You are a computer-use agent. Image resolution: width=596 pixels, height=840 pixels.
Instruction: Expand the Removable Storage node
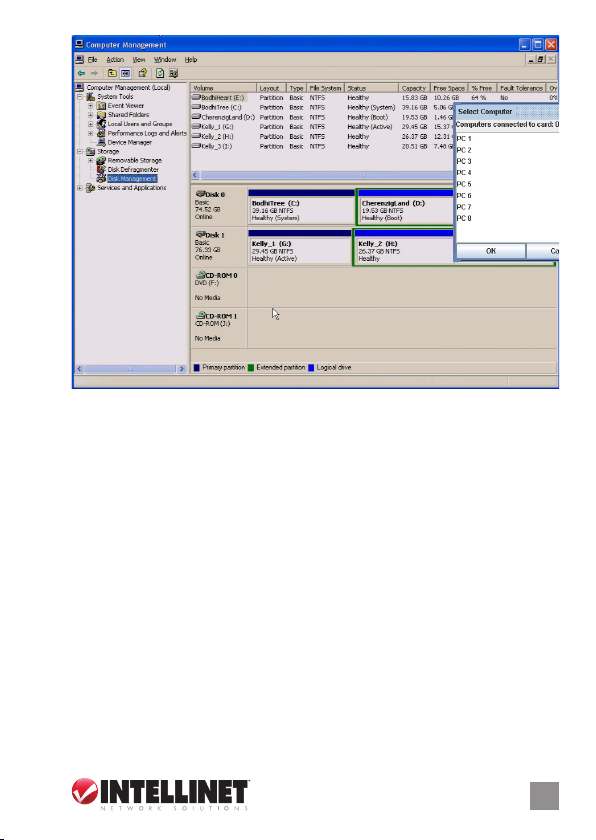tap(90, 160)
